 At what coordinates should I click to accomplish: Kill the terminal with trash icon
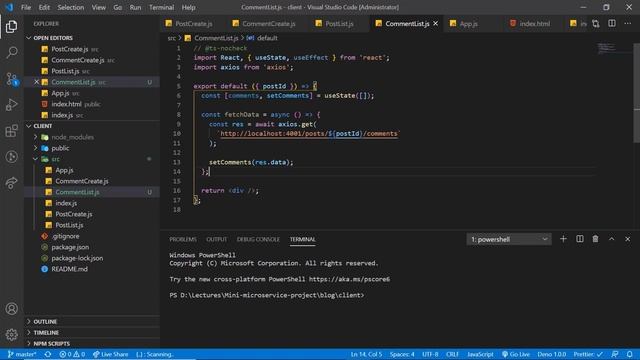[x=596, y=239]
